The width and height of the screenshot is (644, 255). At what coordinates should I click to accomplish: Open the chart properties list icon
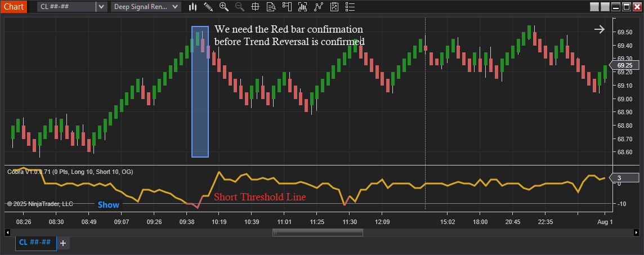(x=350, y=7)
